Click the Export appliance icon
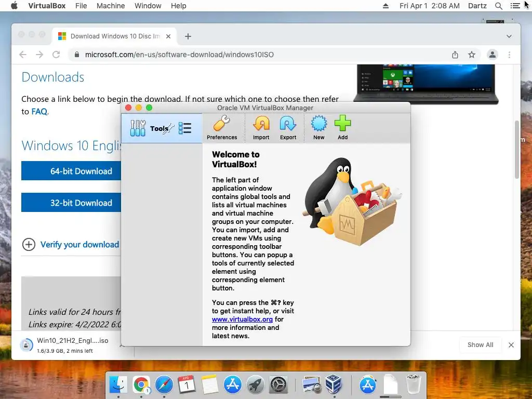The width and height of the screenshot is (532, 399). (x=288, y=128)
